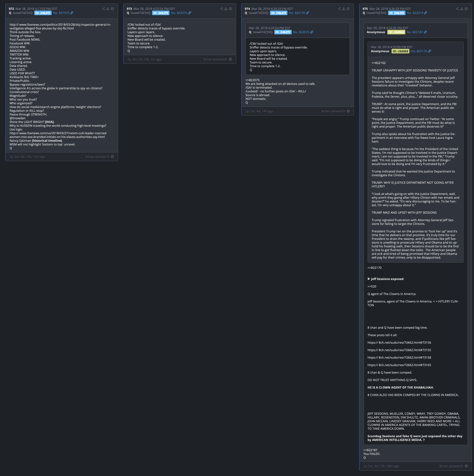Click ID: 24b2f2 badge in post 974 header

click(279, 13)
